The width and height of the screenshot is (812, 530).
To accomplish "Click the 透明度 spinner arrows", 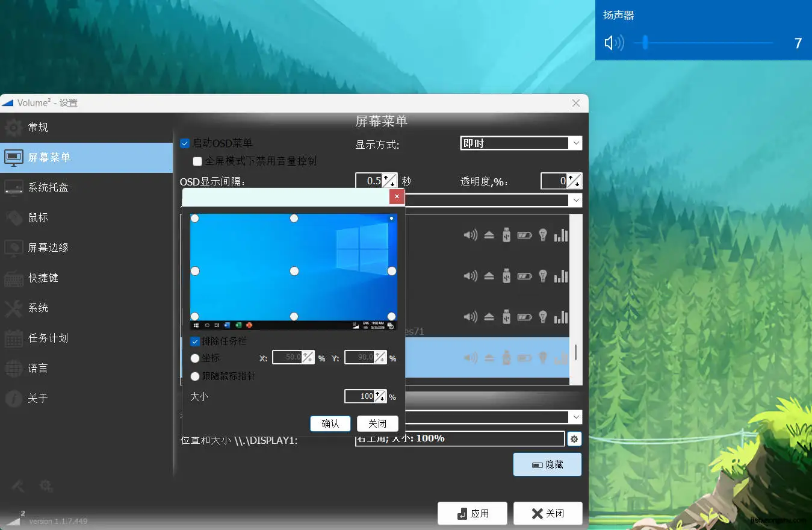I will [x=575, y=181].
